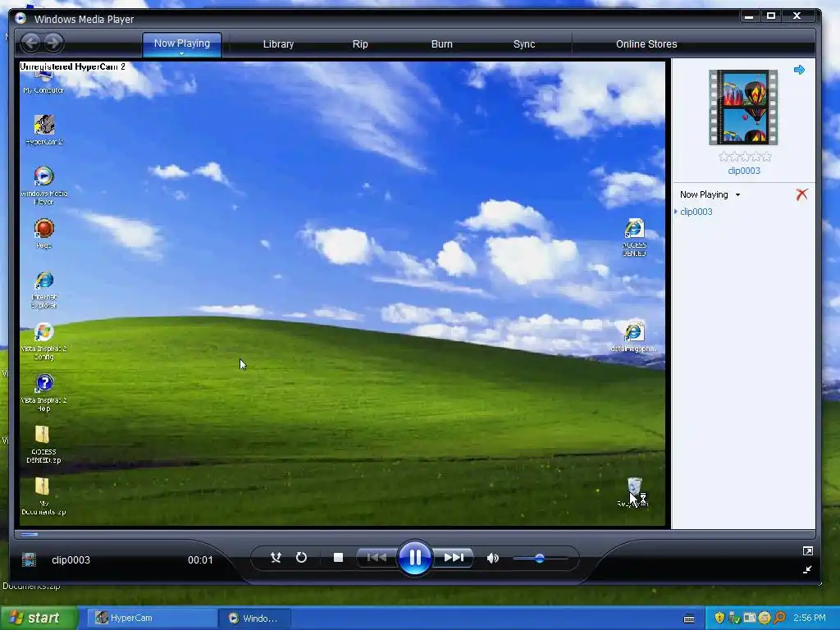Click the HyperCam 2 icon in video

[44, 130]
